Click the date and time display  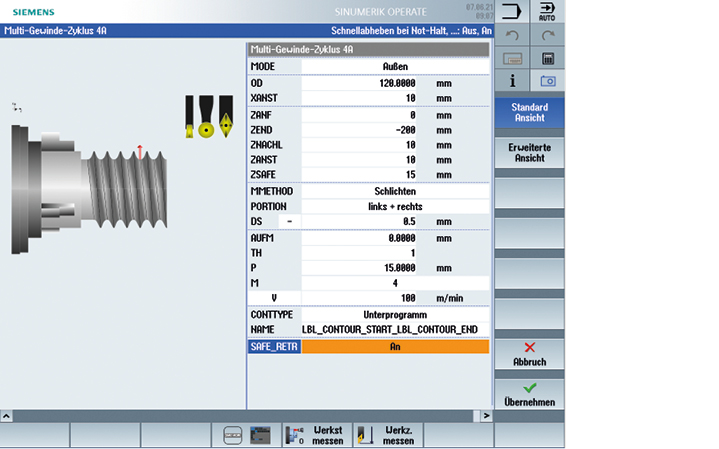(480, 11)
